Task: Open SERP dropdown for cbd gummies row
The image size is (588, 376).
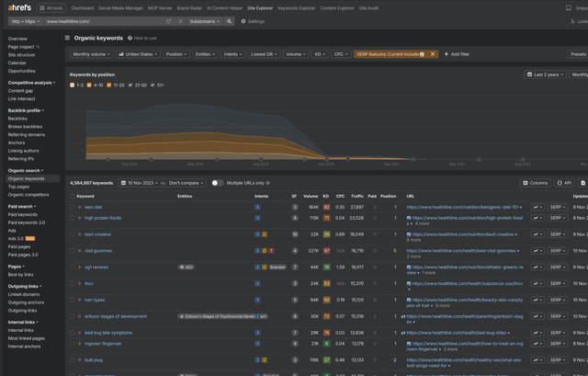Action: point(558,250)
